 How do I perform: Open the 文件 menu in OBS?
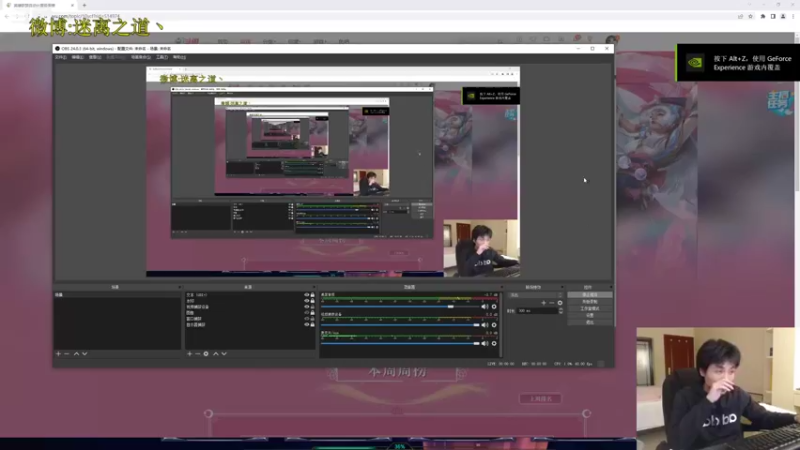click(61, 57)
